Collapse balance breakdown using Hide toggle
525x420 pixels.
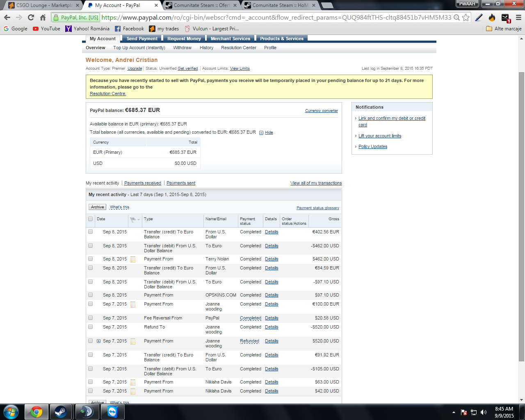click(269, 132)
